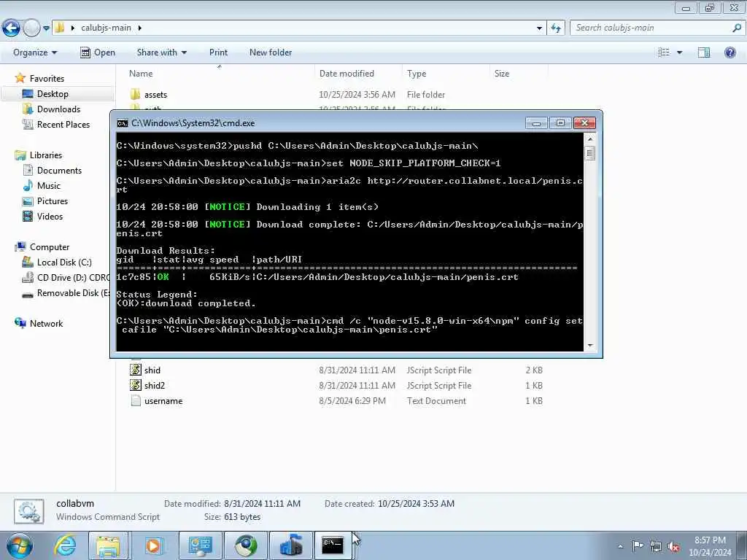Open the Music library
The height and width of the screenshot is (560, 747).
(49, 186)
